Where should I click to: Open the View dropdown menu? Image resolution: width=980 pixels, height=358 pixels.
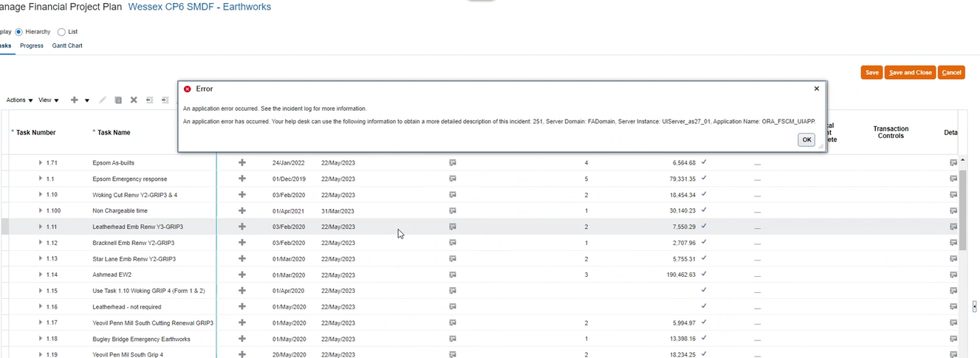(x=48, y=100)
